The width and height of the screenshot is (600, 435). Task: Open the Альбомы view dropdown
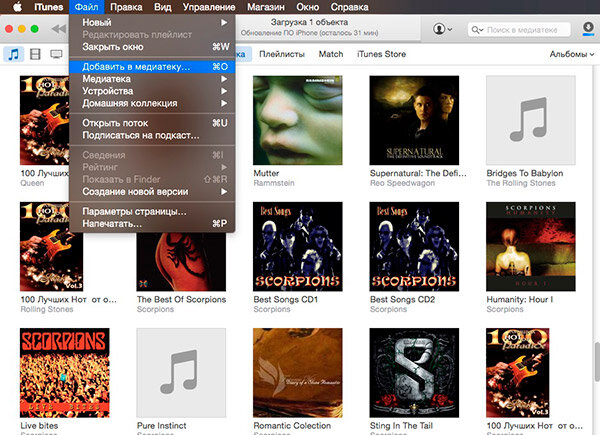coord(572,54)
